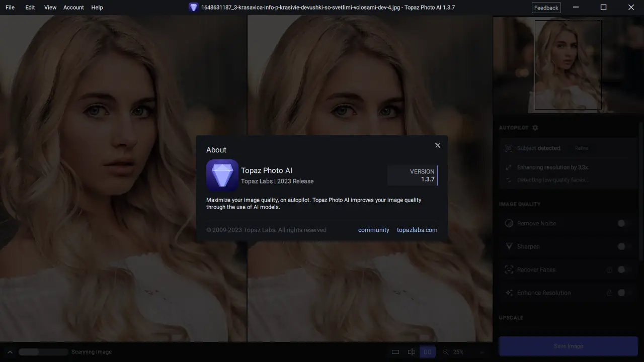The width and height of the screenshot is (644, 362).
Task: Expand the bottom panel with the up chevron
Action: coord(10,352)
